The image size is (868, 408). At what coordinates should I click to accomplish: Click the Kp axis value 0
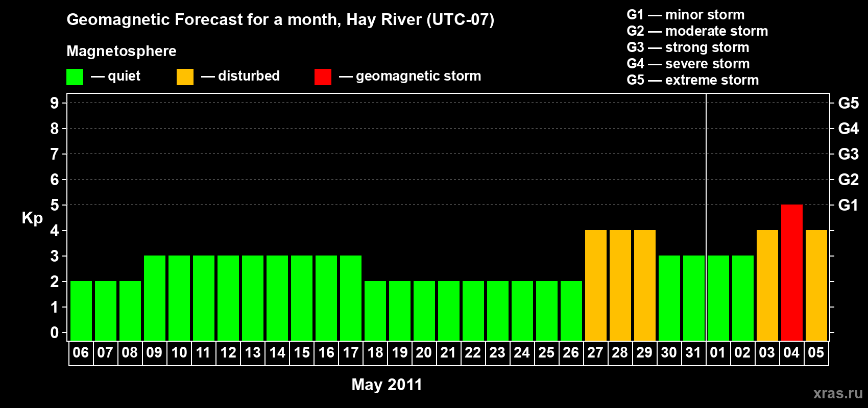pyautogui.click(x=55, y=333)
